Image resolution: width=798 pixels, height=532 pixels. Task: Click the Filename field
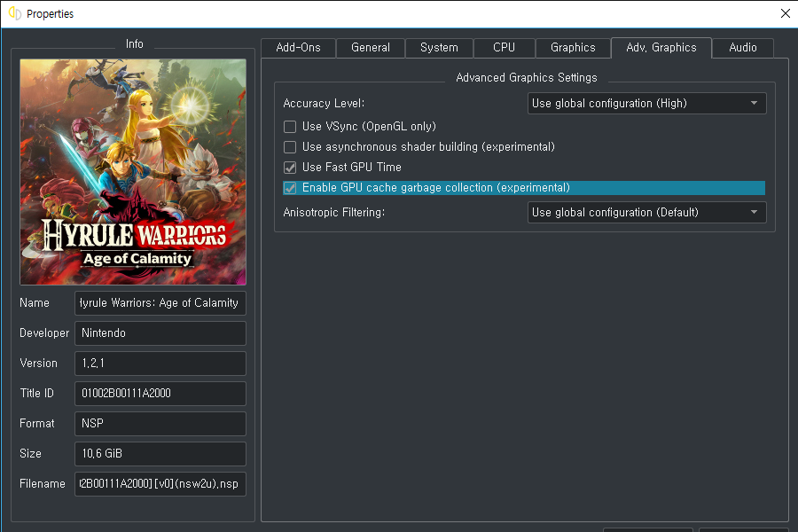pyautogui.click(x=160, y=483)
